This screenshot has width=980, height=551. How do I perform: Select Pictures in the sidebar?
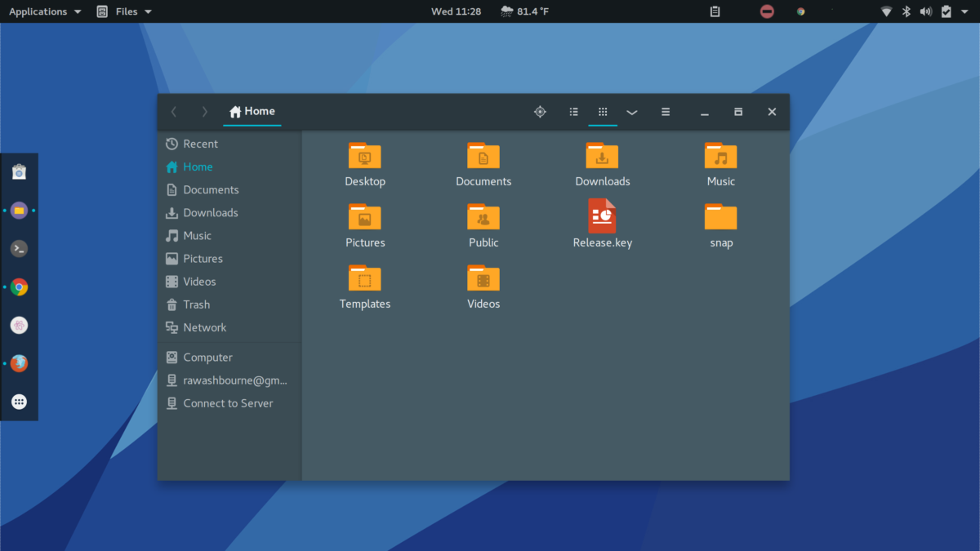(x=229, y=258)
